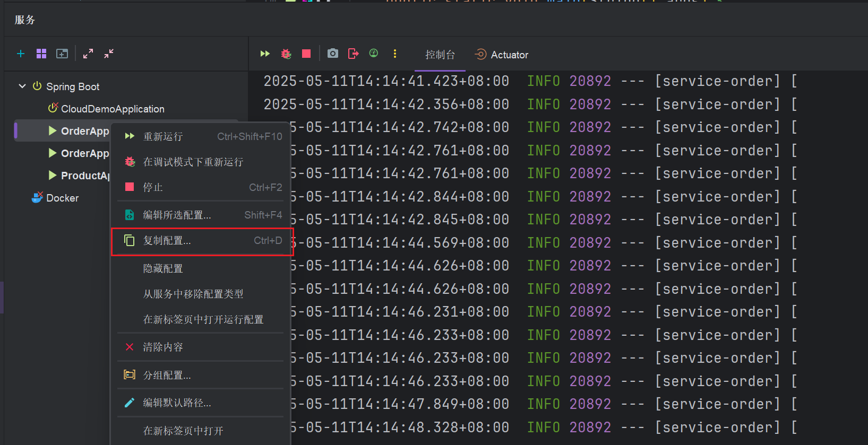Click 清除内容 menu item
The image size is (868, 445).
click(x=202, y=347)
